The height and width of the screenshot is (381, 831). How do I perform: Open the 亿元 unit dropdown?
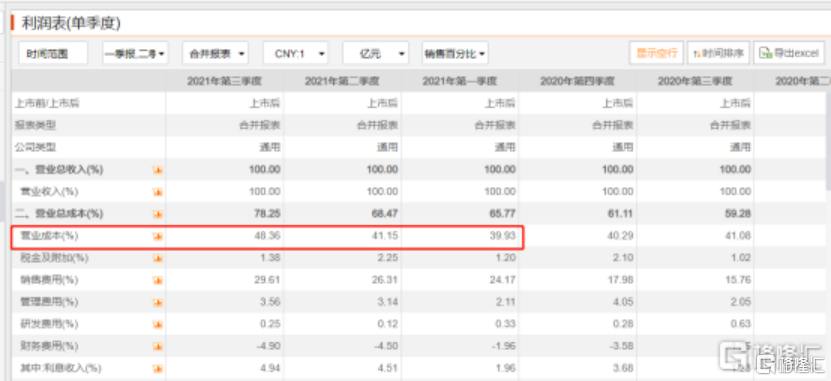pyautogui.click(x=375, y=53)
